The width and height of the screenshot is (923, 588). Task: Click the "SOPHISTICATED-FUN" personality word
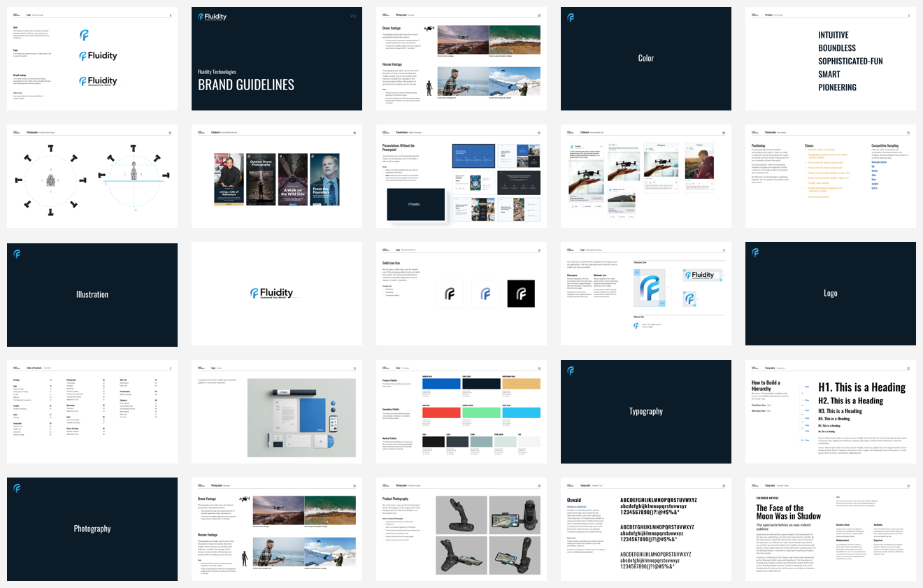coord(850,62)
